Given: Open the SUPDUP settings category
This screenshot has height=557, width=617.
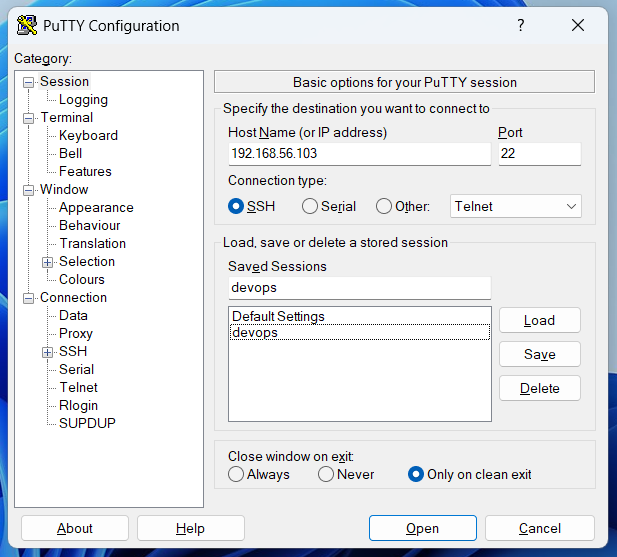Looking at the screenshot, I should coord(87,423).
